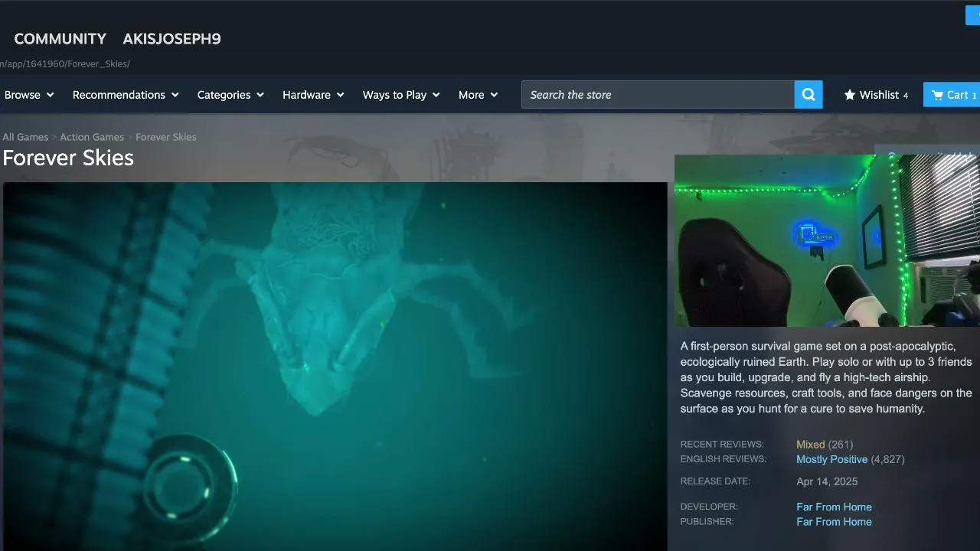Open the Recommendations dropdown
Viewport: 980px width, 551px height.
126,95
